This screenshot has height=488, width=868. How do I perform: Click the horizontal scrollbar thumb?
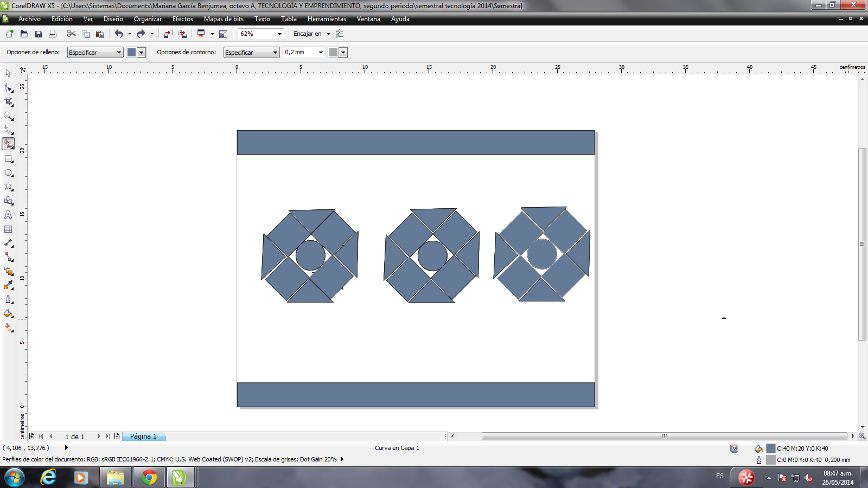click(664, 436)
